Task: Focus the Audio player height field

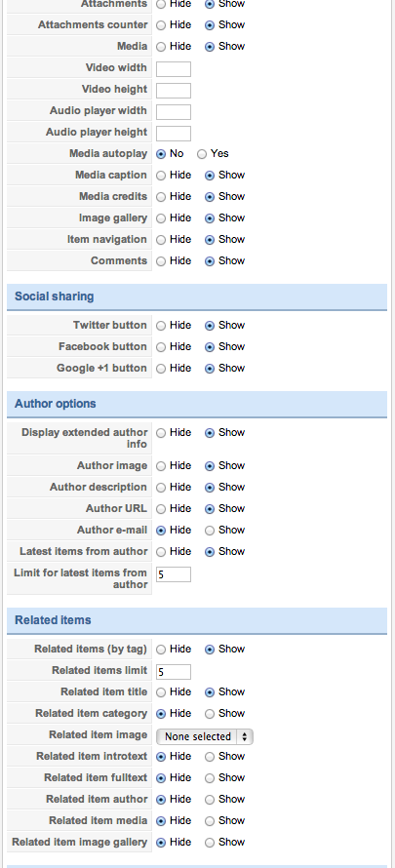Action: pyautogui.click(x=174, y=134)
